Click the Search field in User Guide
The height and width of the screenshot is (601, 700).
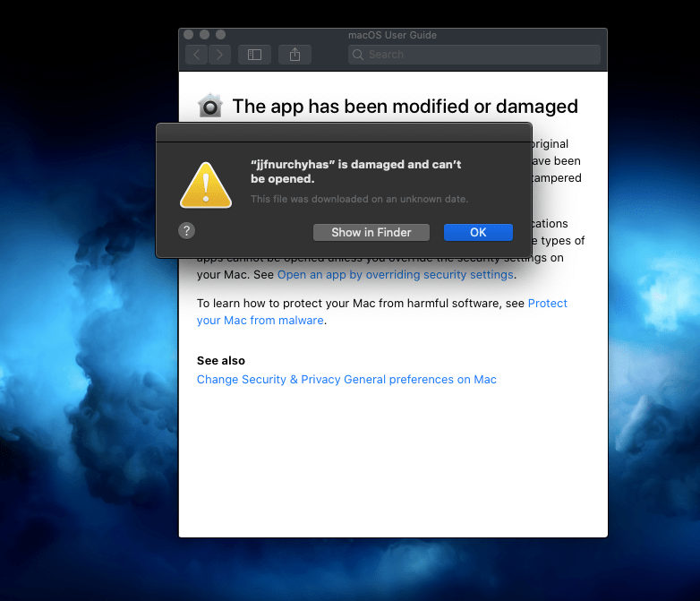click(x=474, y=55)
